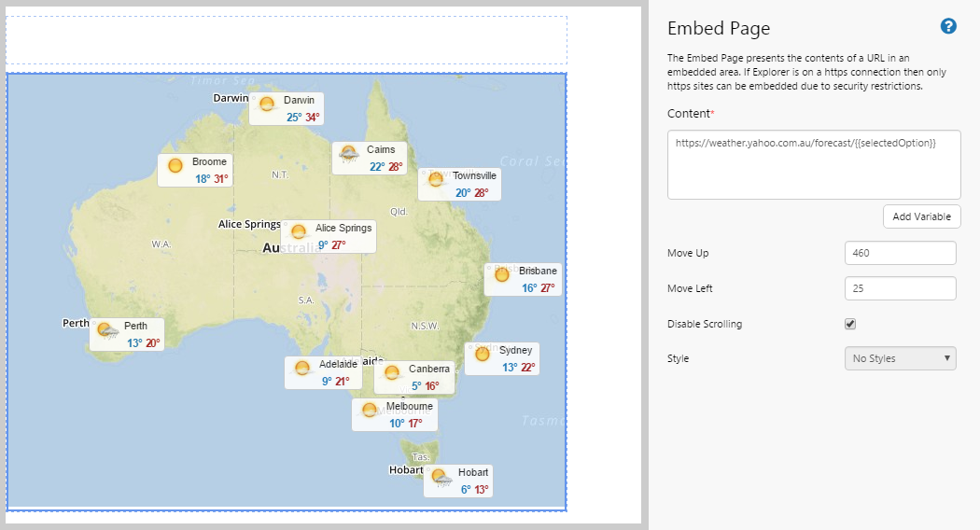
Task: Click the Sydney forecast card label
Action: point(515,350)
